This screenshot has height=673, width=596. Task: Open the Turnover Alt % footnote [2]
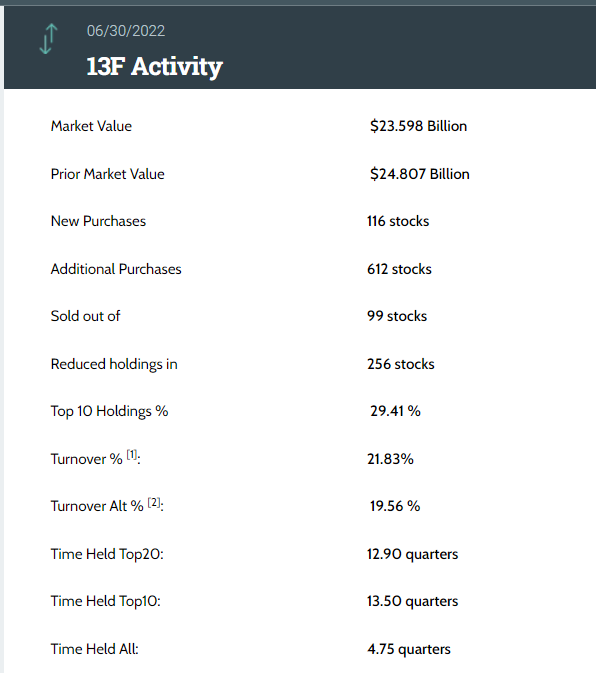point(154,502)
